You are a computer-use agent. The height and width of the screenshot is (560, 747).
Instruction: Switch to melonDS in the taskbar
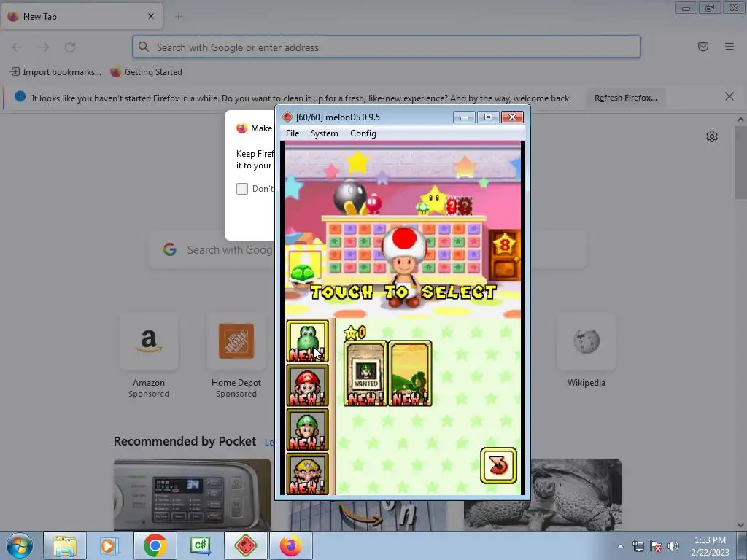point(245,545)
